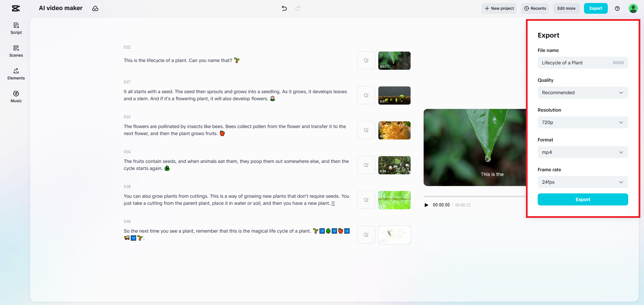Select the birds and fruits thumbnail (0:04)
Image resolution: width=644 pixels, height=305 pixels.
pyautogui.click(x=394, y=165)
